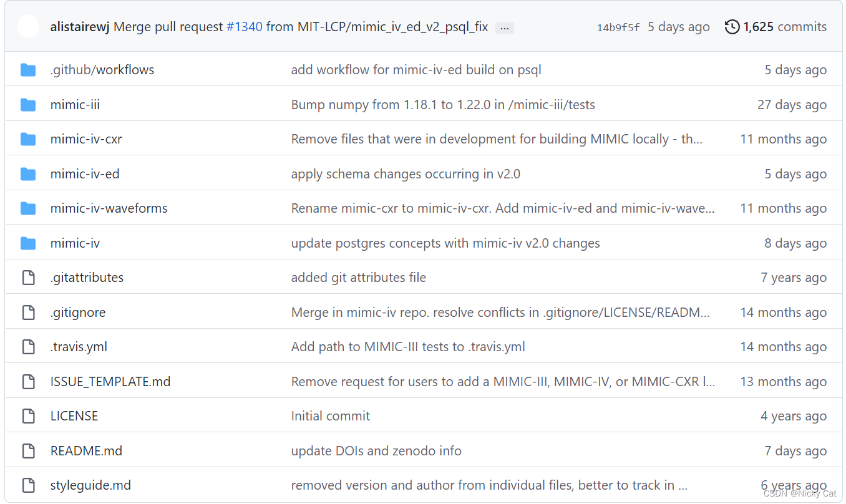The height and width of the screenshot is (504, 846).
Task: Open the 1,625 commits history
Action: click(783, 26)
